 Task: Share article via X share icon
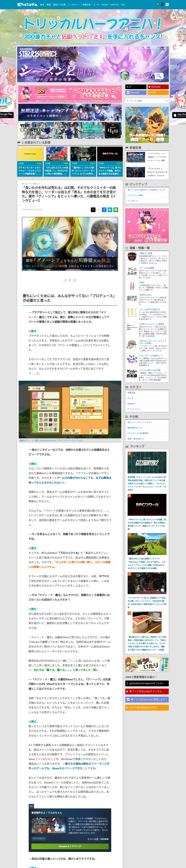coord(93,210)
